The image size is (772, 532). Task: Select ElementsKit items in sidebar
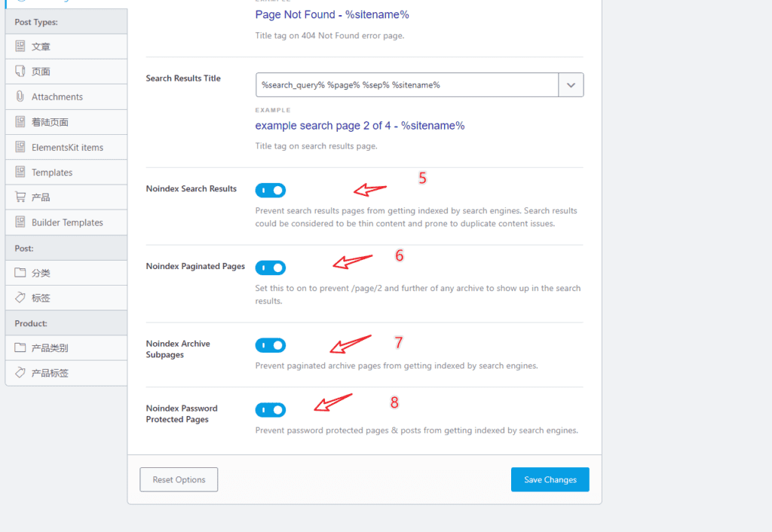(66, 147)
